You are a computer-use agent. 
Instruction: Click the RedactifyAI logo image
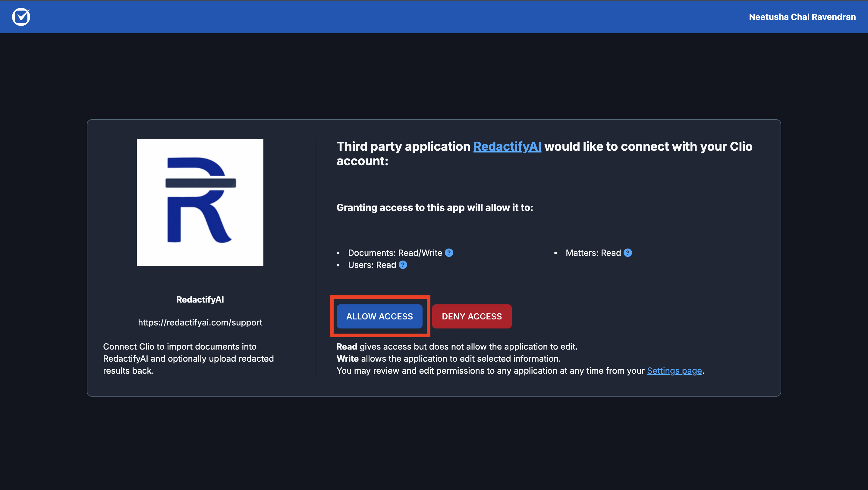[x=200, y=203]
